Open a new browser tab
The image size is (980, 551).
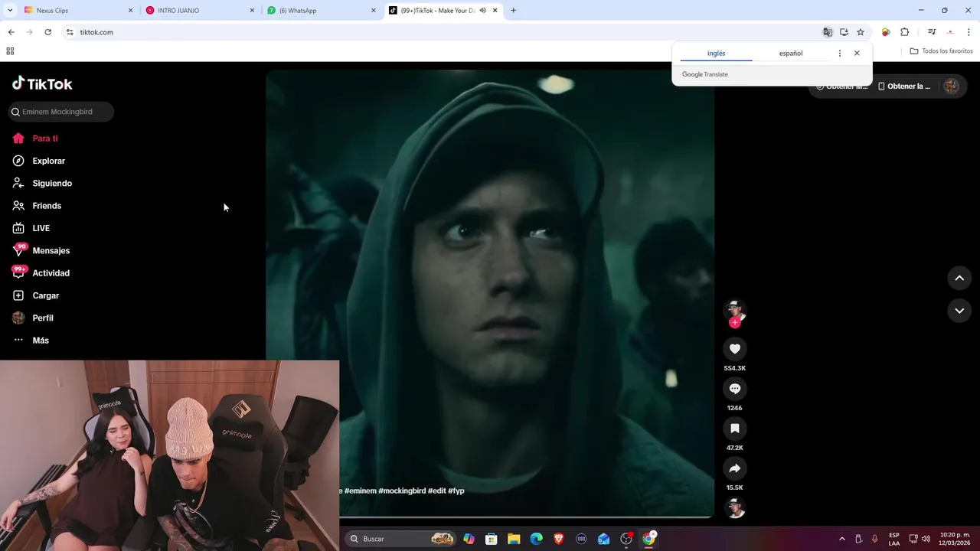(513, 11)
